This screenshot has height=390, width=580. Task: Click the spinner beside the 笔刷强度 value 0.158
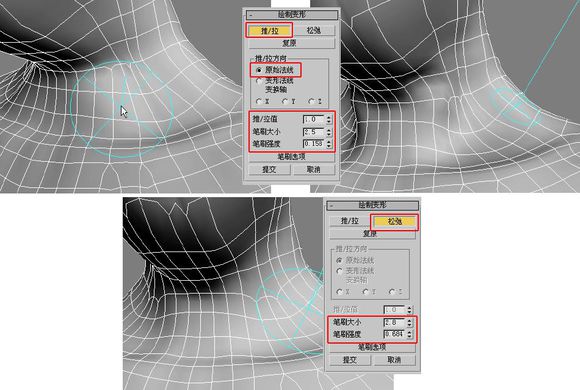pos(329,144)
